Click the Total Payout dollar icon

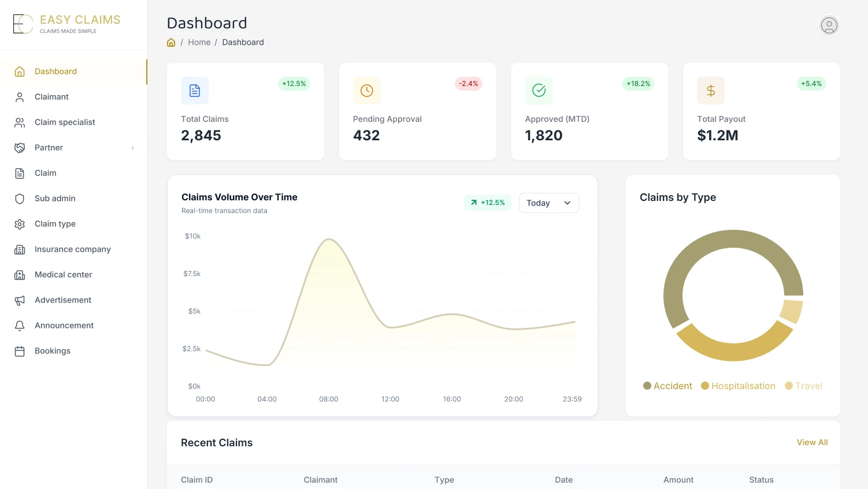tap(711, 91)
